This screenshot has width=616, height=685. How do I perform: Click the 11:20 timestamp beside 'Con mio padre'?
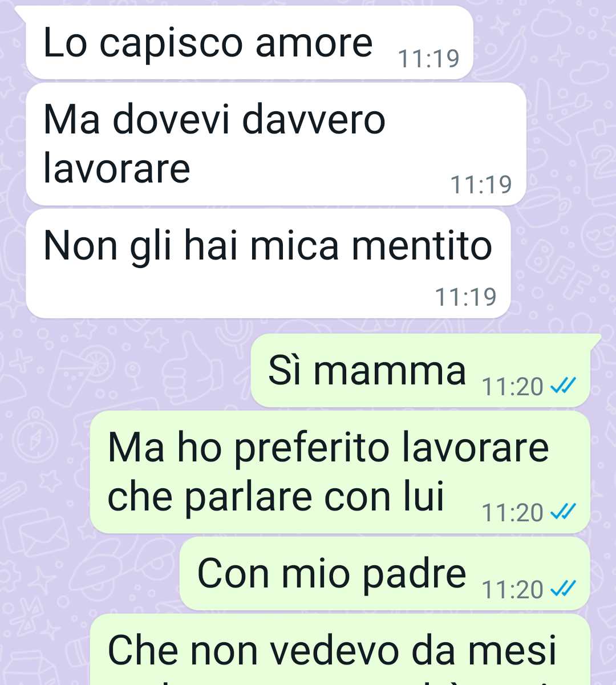[513, 589]
